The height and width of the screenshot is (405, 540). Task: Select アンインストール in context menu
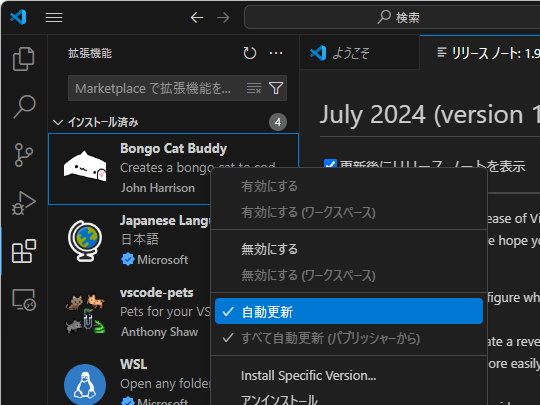[349, 399]
